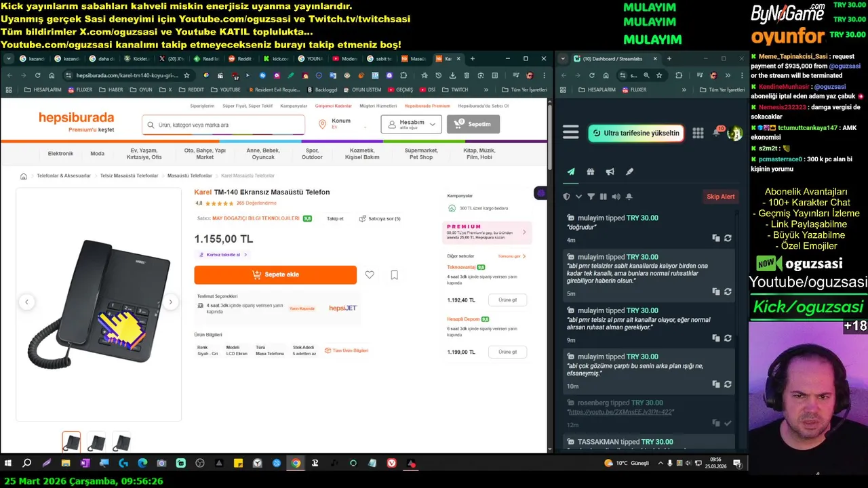Open Streamlabs notifications bell
The width and height of the screenshot is (868, 488).
click(716, 133)
